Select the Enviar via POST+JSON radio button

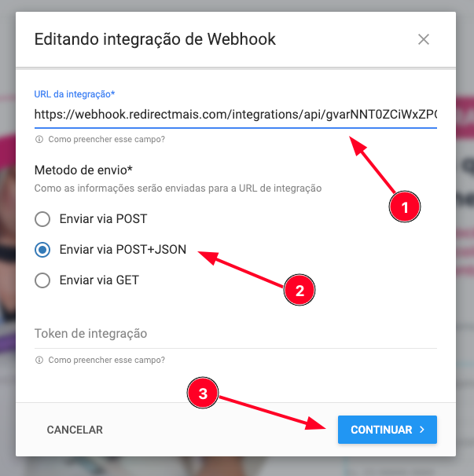pyautogui.click(x=42, y=250)
